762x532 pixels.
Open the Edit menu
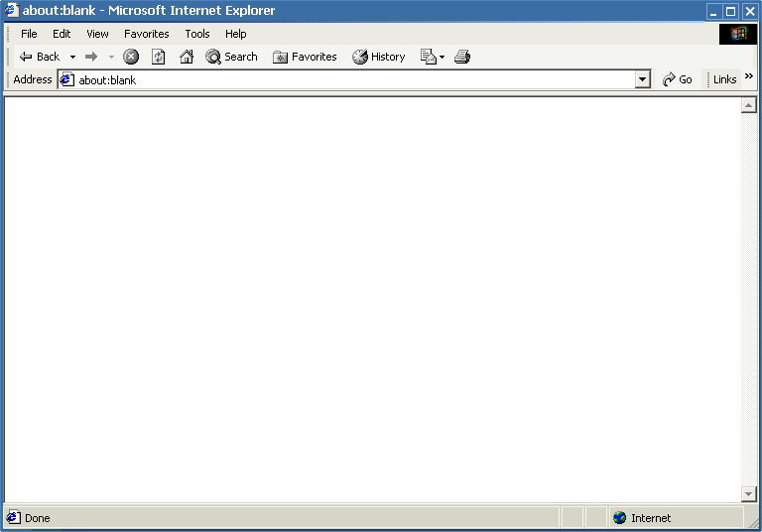(x=62, y=34)
